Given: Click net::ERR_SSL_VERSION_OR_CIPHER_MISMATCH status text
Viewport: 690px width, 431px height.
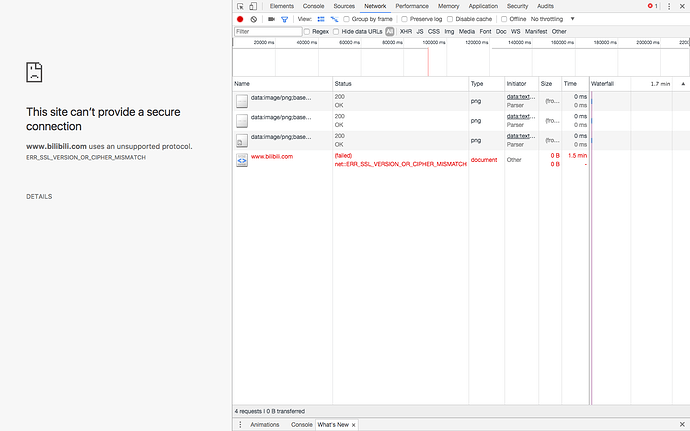Looking at the screenshot, I should pyautogui.click(x=400, y=164).
